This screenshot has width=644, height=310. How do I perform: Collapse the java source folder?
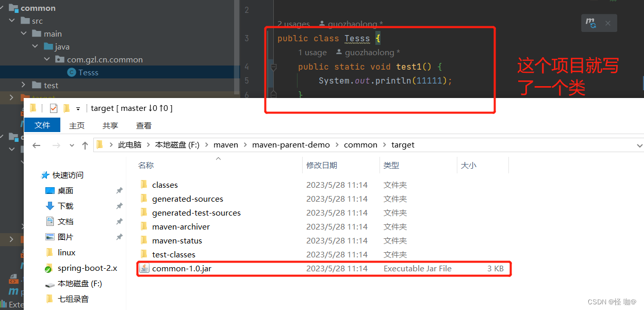pyautogui.click(x=35, y=47)
